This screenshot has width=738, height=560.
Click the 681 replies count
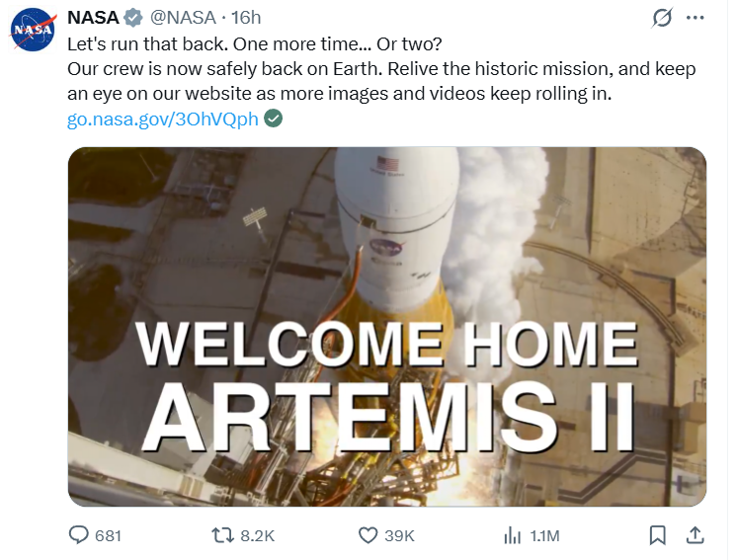pyautogui.click(x=109, y=536)
